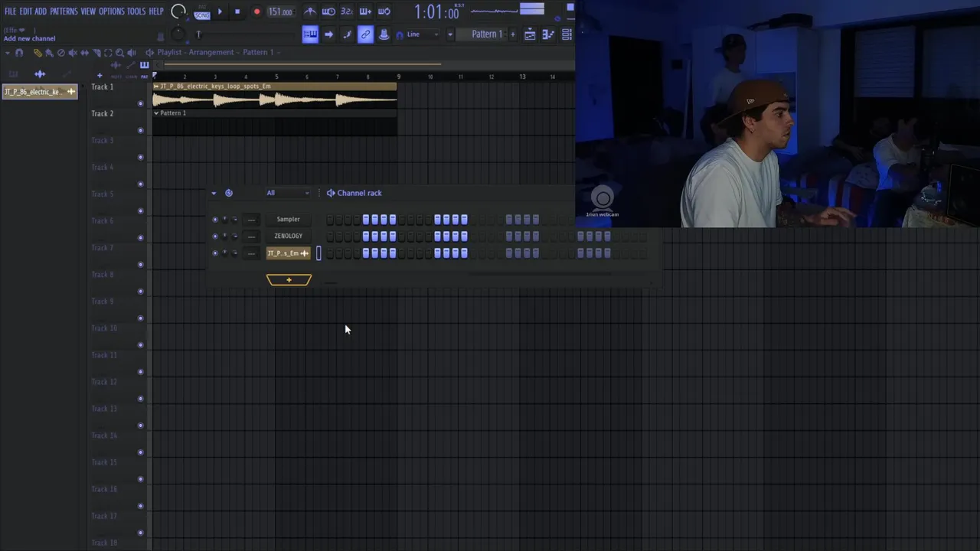Viewport: 980px width, 551px height.
Task: Toggle wait for input before recording
Action: click(x=328, y=11)
